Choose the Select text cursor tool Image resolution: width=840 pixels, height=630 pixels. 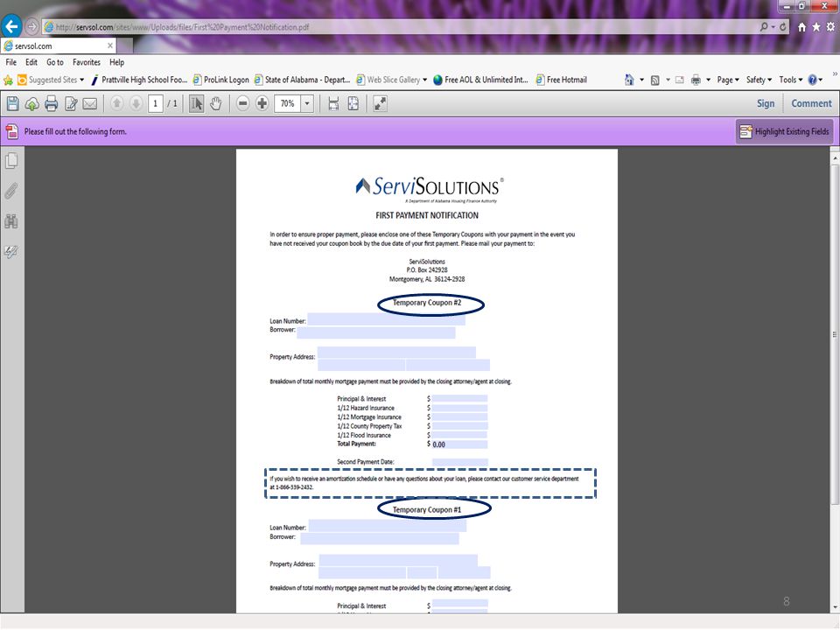tap(197, 103)
